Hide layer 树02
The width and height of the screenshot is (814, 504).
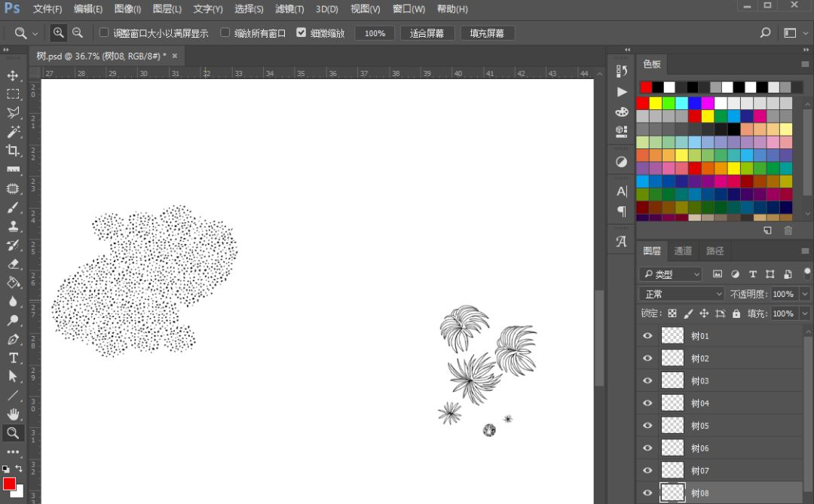(x=647, y=358)
